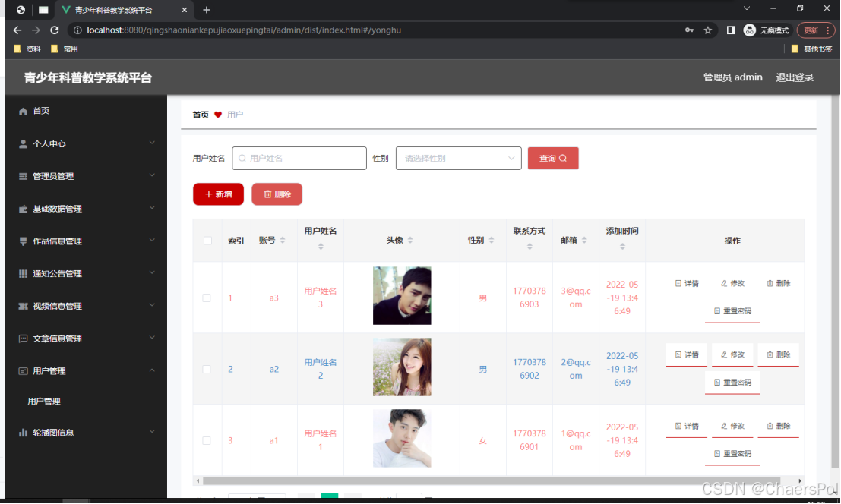Image resolution: width=841 pixels, height=504 pixels.
Task: Click 删除 for user a1
Action: (778, 427)
